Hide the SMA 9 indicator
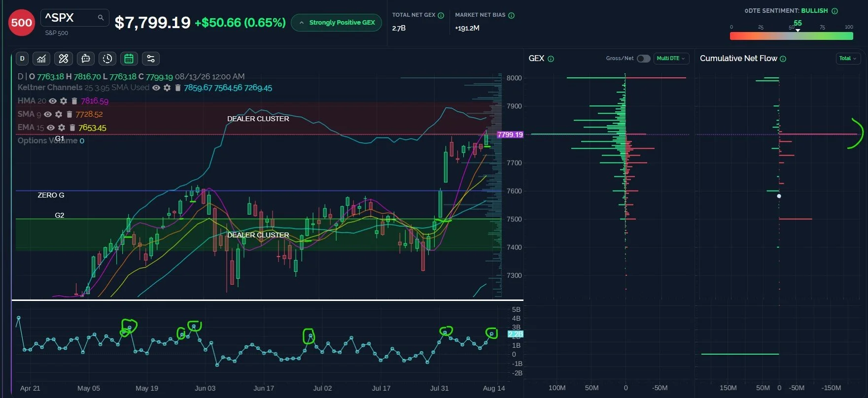This screenshot has width=868, height=398. click(x=48, y=114)
